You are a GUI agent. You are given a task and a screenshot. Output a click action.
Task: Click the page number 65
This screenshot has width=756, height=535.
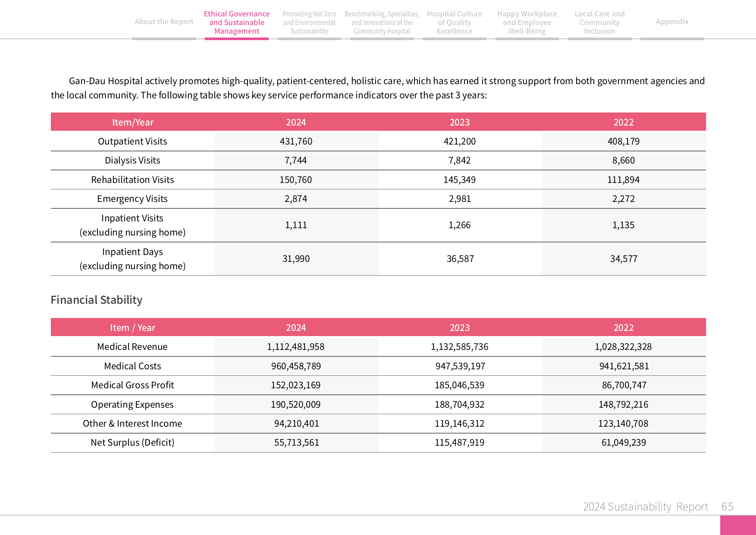728,507
